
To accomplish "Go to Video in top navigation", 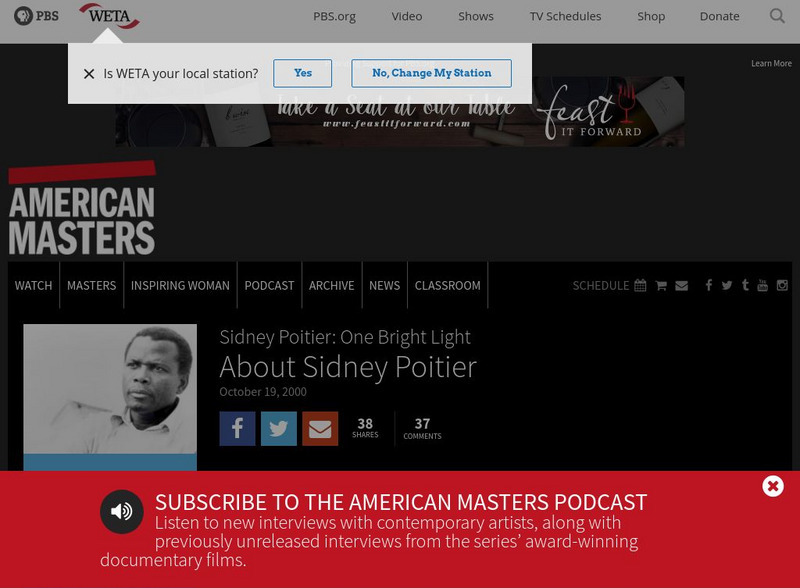I will (x=407, y=16).
